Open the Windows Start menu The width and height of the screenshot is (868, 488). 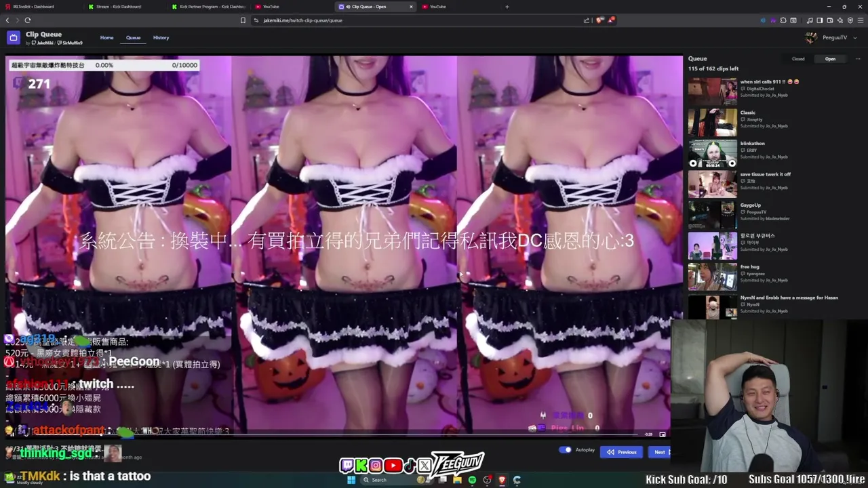(351, 480)
